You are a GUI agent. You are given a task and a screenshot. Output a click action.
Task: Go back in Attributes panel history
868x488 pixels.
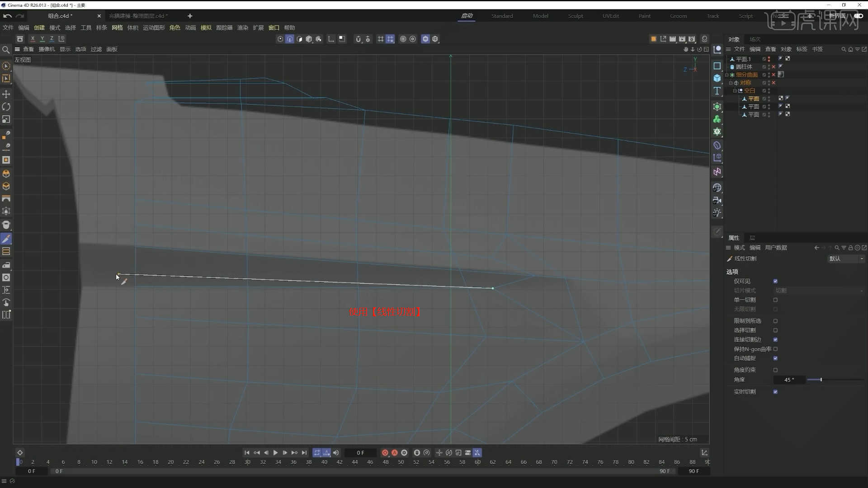pyautogui.click(x=816, y=248)
